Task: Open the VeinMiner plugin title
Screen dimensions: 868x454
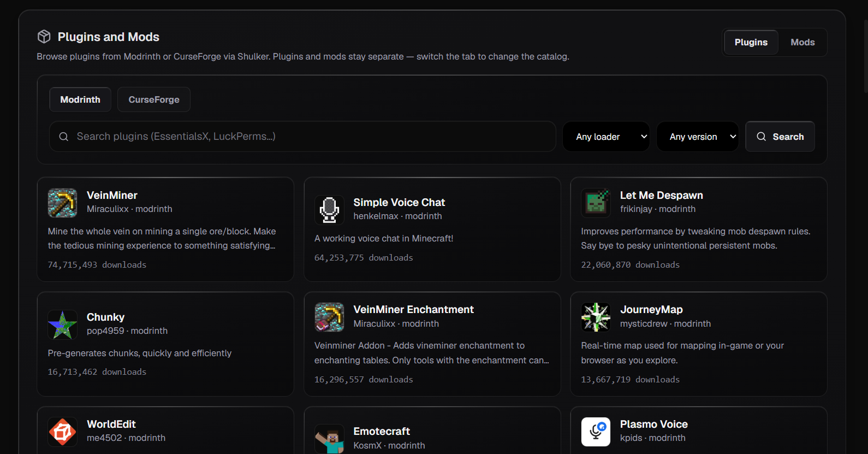Action: point(112,195)
